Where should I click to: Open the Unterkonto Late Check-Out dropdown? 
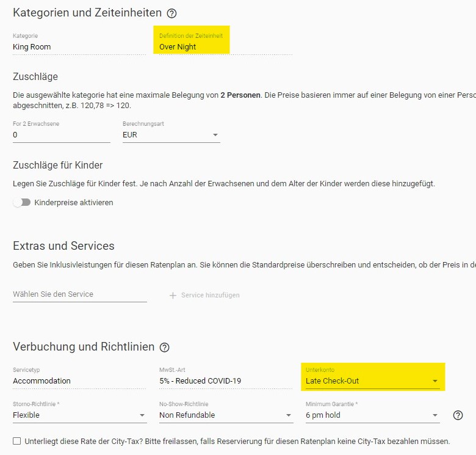point(372,381)
